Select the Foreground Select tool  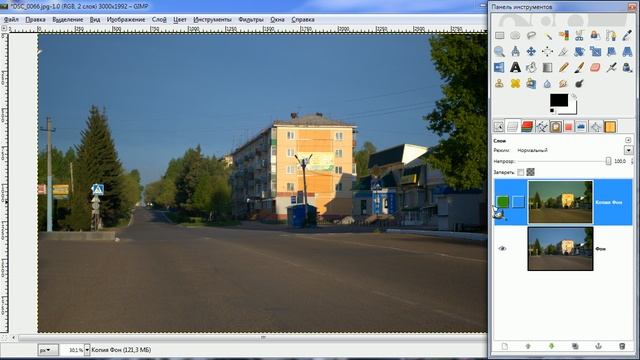595,36
